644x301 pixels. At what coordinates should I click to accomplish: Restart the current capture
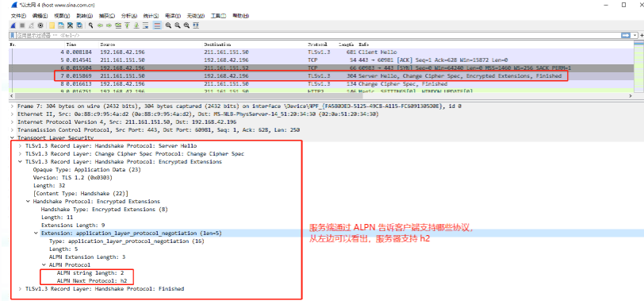pos(31,25)
